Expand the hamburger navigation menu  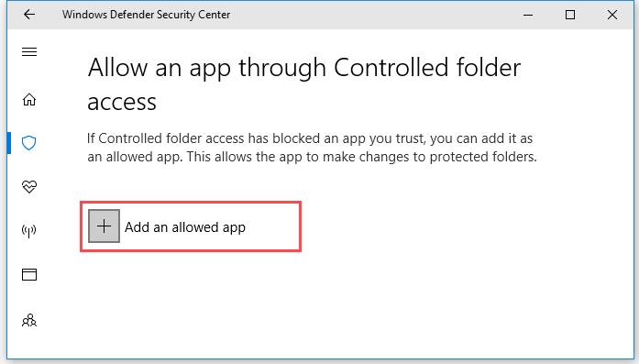point(29,51)
